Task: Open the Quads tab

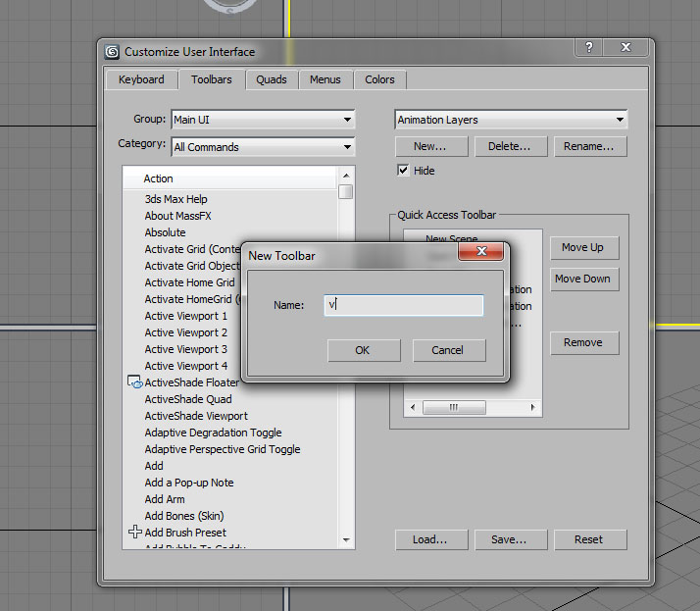Action: coord(272,79)
